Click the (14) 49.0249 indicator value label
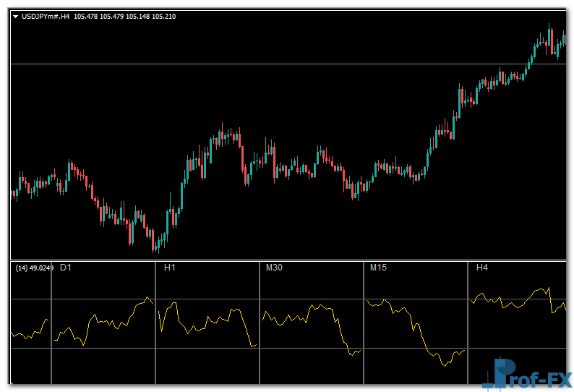Image resolution: width=574 pixels, height=392 pixels. click(34, 268)
